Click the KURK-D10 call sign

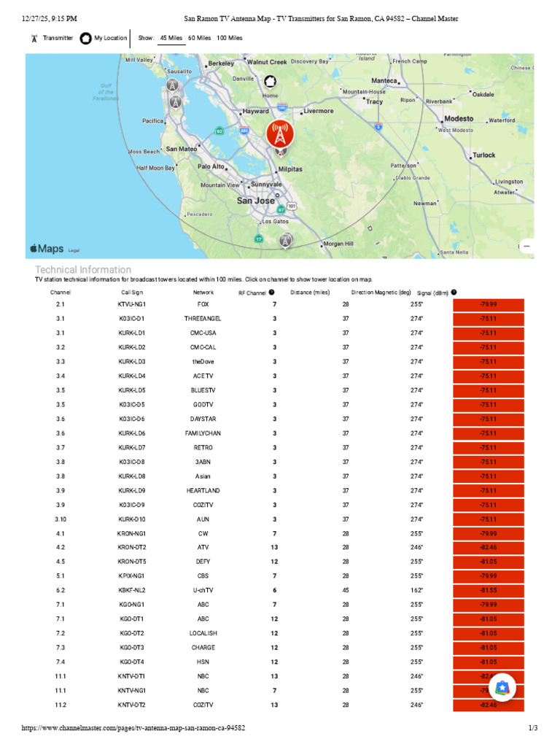click(132, 519)
